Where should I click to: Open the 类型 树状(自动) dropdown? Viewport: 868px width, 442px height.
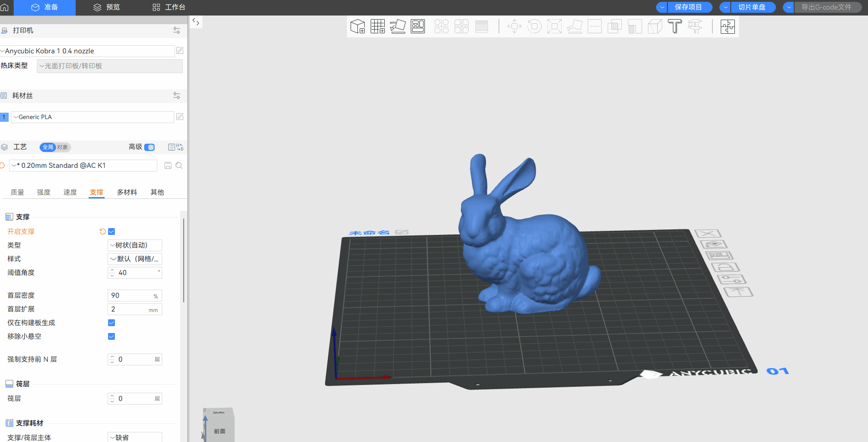click(x=135, y=245)
